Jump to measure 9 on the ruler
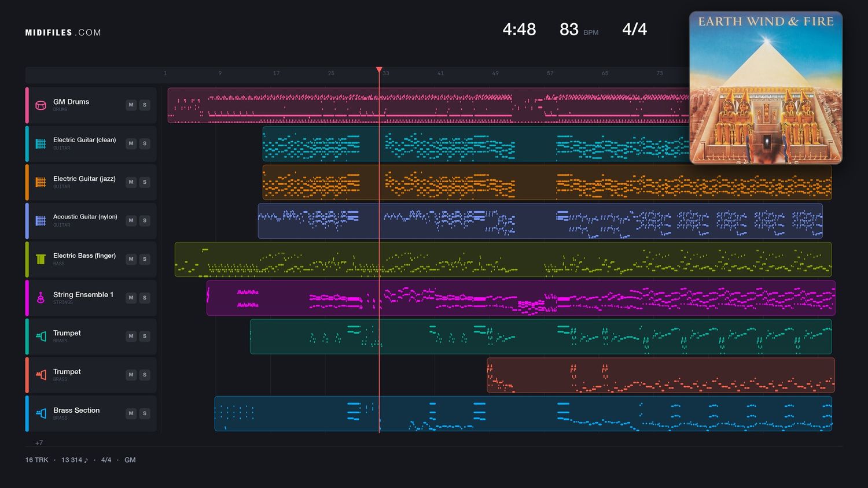The height and width of the screenshot is (488, 868). [x=220, y=73]
